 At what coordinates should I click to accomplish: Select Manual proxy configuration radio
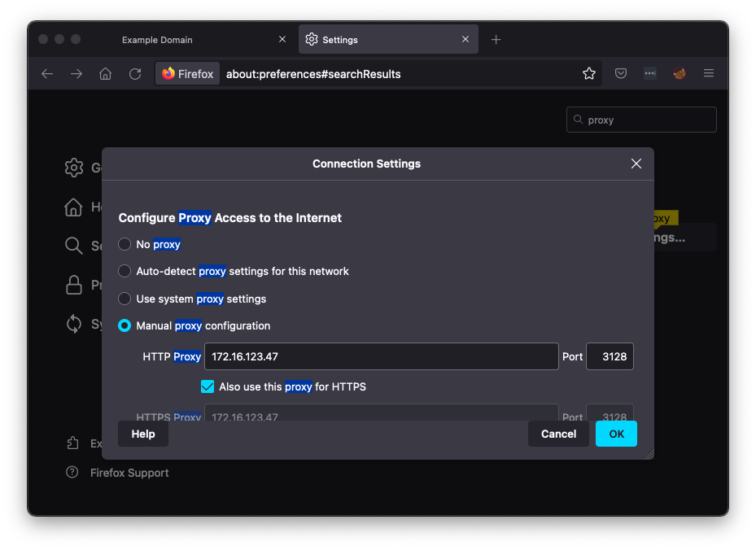click(125, 326)
